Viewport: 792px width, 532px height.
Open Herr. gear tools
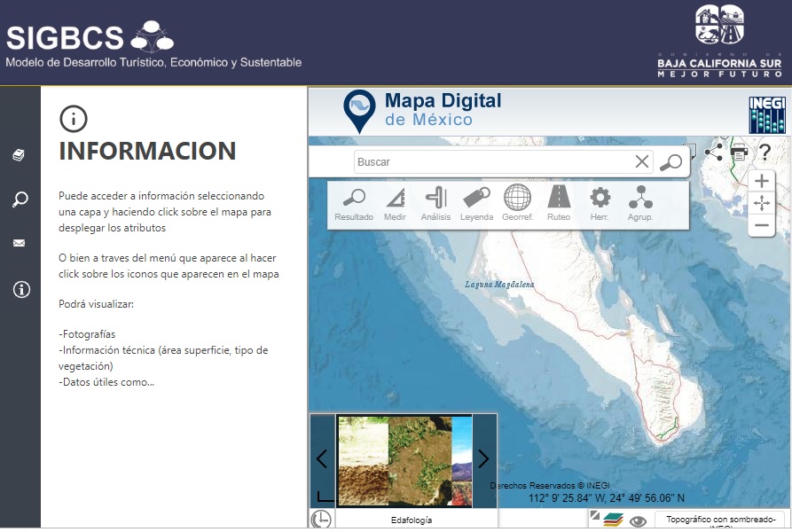click(x=600, y=204)
